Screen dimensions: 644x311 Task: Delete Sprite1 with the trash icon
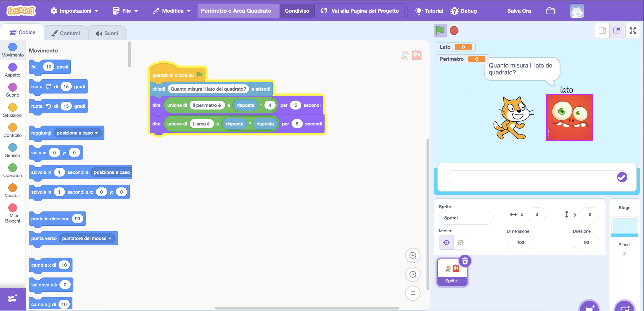465,261
